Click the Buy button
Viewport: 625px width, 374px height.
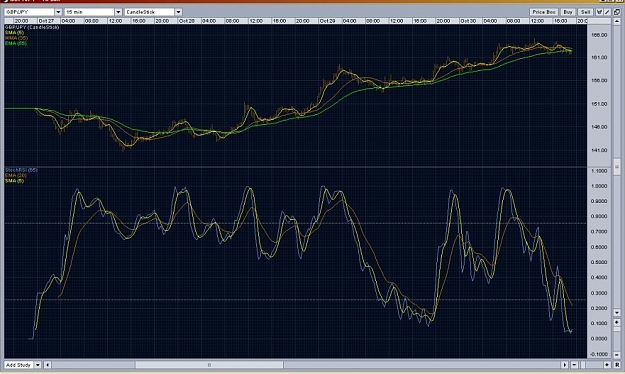568,12
